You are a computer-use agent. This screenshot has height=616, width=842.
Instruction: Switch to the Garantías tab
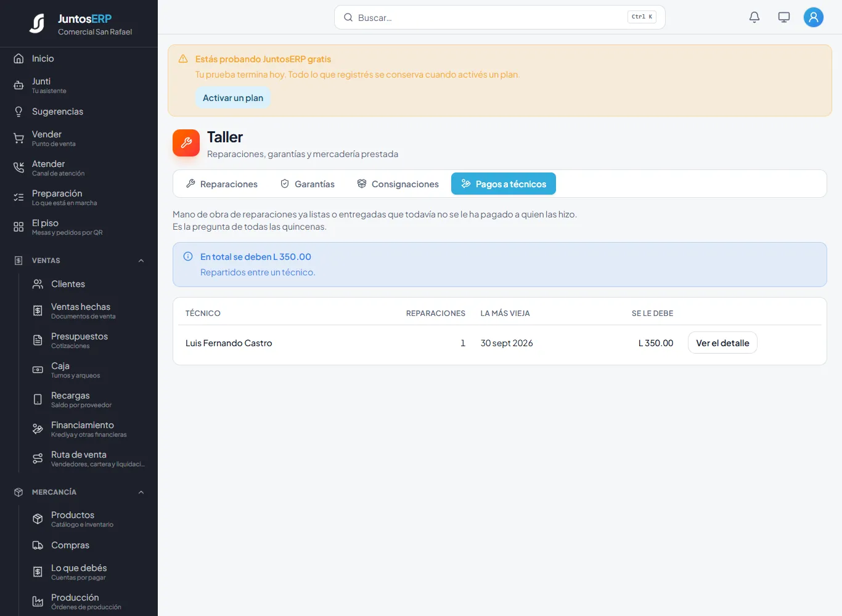click(308, 184)
